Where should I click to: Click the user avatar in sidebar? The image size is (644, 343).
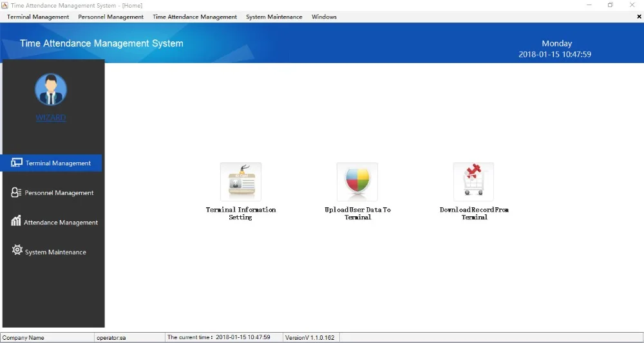51,90
